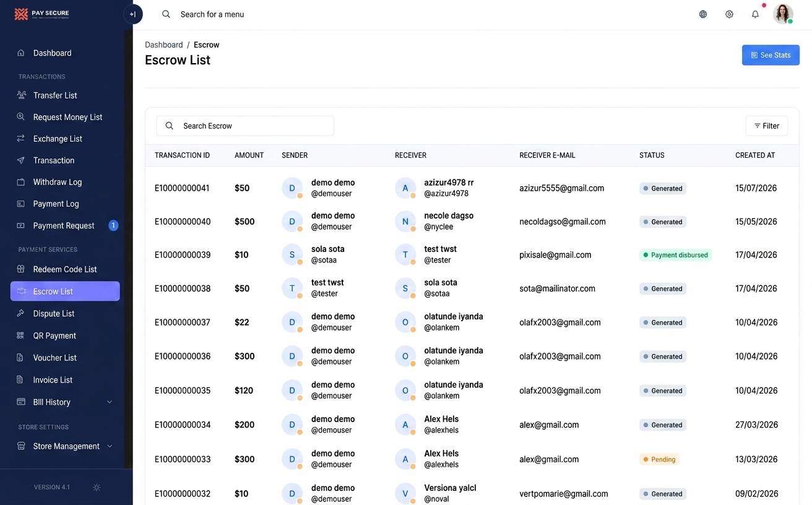This screenshot has width=812, height=505.
Task: Click the Transaction paper-plane icon
Action: pyautogui.click(x=21, y=160)
